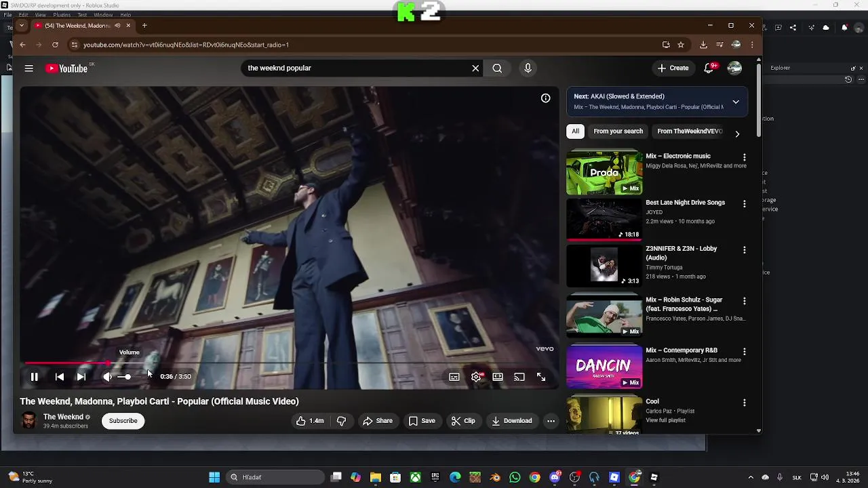Image resolution: width=868 pixels, height=488 pixels.
Task: Open the Create menu on YouTube
Action: tap(673, 68)
